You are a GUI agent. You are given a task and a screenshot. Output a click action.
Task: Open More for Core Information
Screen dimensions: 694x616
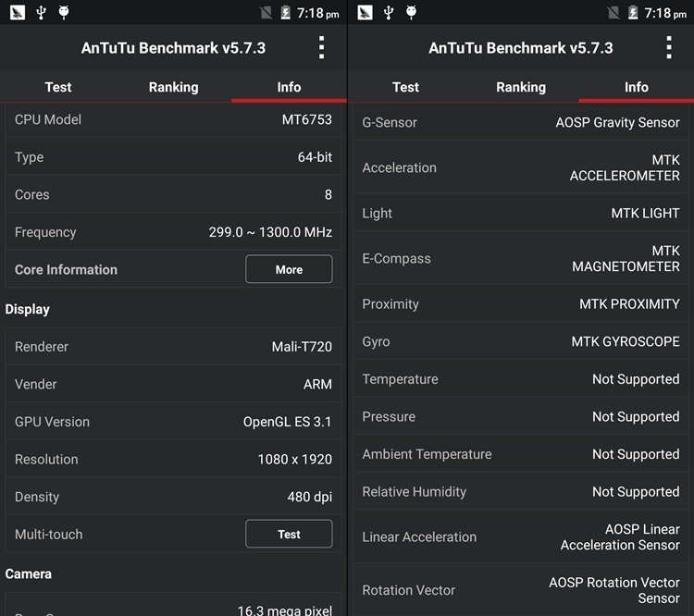(289, 269)
